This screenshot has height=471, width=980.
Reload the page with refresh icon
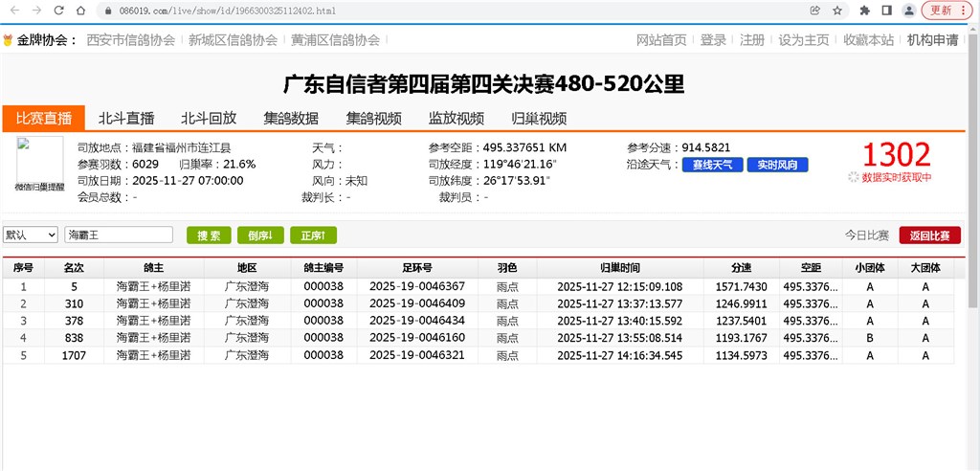[x=59, y=10]
